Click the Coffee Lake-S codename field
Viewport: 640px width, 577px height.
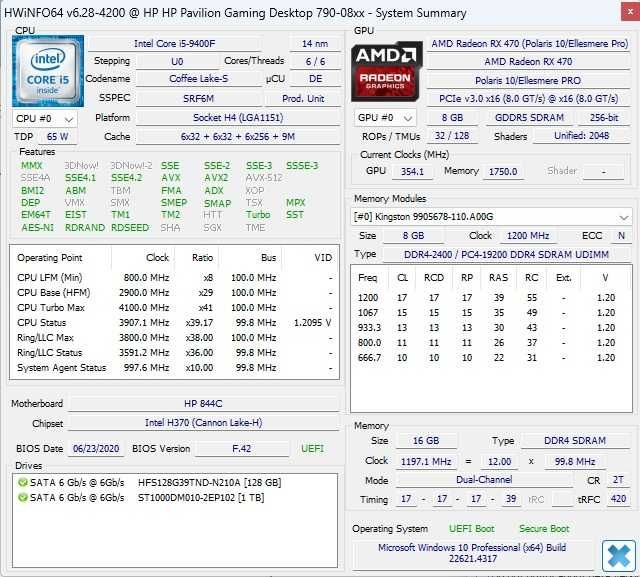(x=198, y=79)
